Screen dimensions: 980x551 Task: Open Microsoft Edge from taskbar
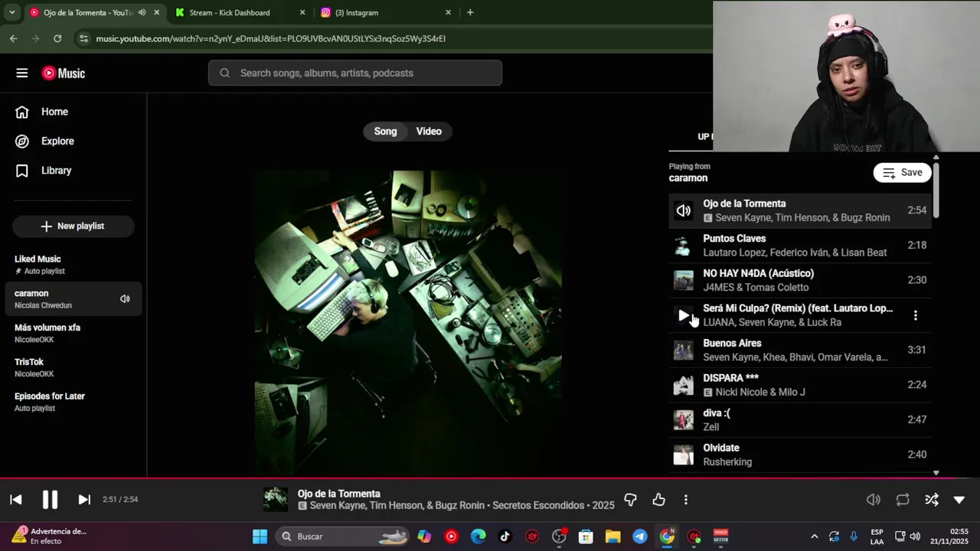pyautogui.click(x=478, y=536)
